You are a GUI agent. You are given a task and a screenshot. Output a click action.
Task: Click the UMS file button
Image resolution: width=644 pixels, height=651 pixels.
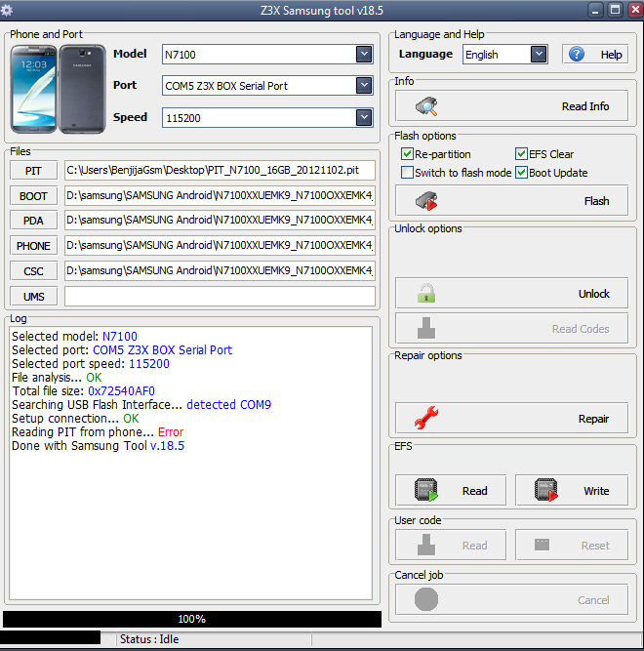(33, 297)
